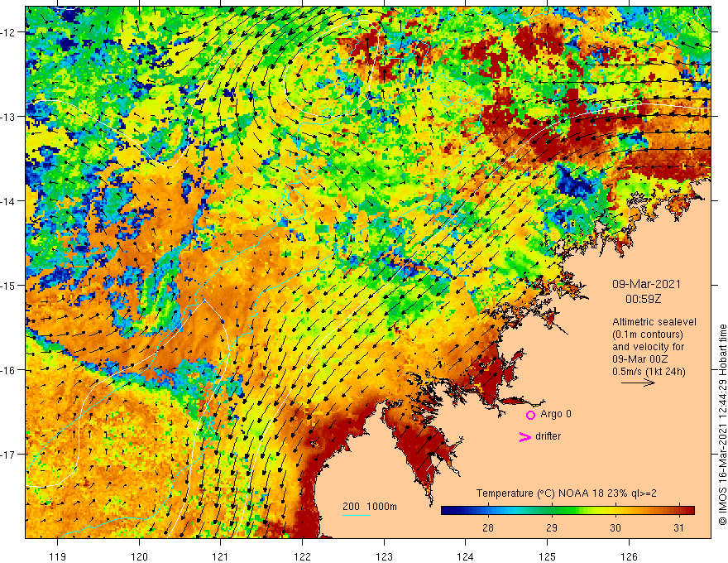Click the colorbar label 29

click(552, 527)
